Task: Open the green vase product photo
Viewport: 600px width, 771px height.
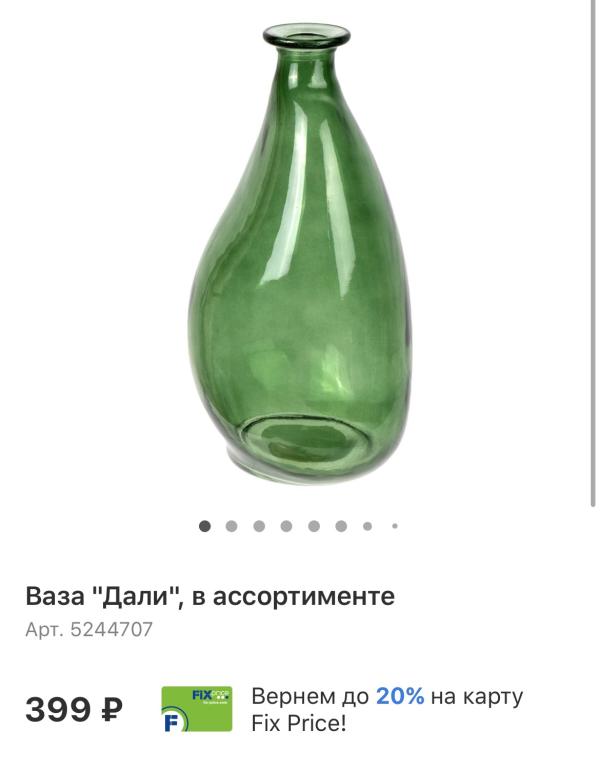Action: point(300,253)
